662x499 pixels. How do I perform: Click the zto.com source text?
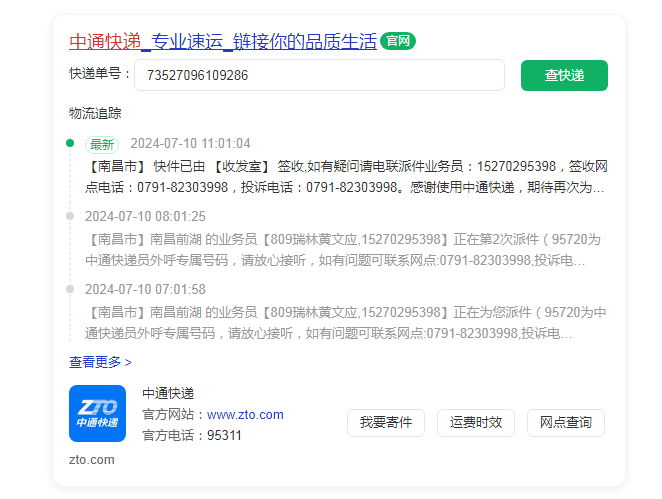point(92,460)
